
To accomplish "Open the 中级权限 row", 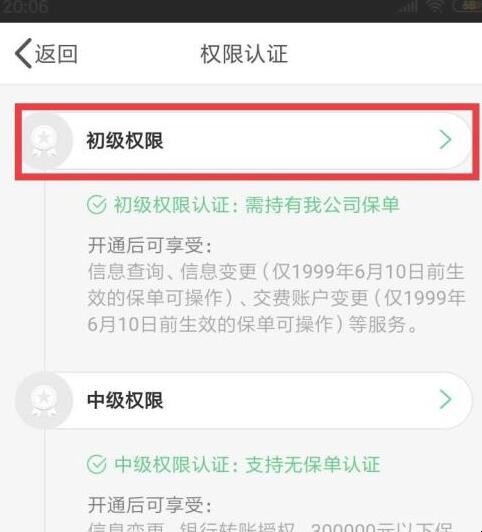I will pos(244,400).
